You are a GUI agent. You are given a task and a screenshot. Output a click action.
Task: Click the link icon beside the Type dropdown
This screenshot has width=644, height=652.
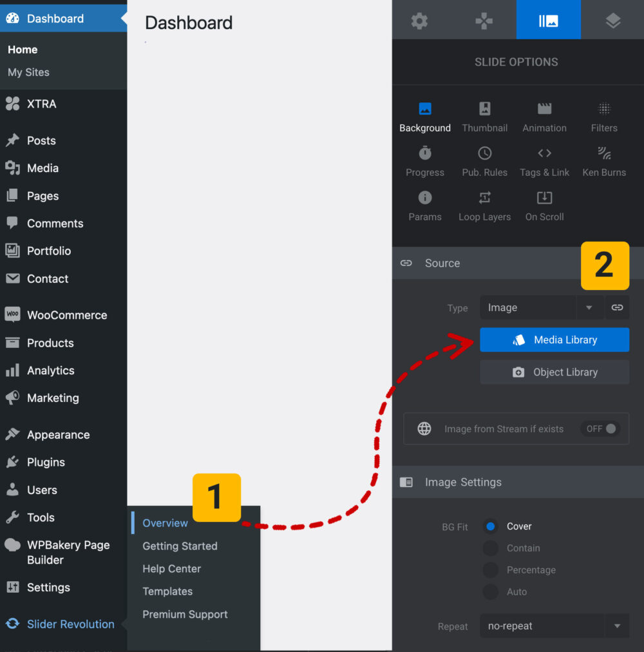click(617, 308)
